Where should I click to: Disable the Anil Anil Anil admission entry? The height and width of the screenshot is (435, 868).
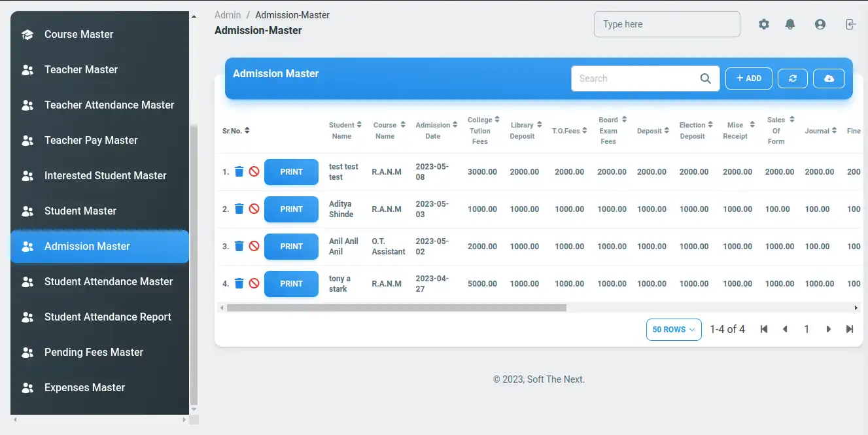click(254, 247)
